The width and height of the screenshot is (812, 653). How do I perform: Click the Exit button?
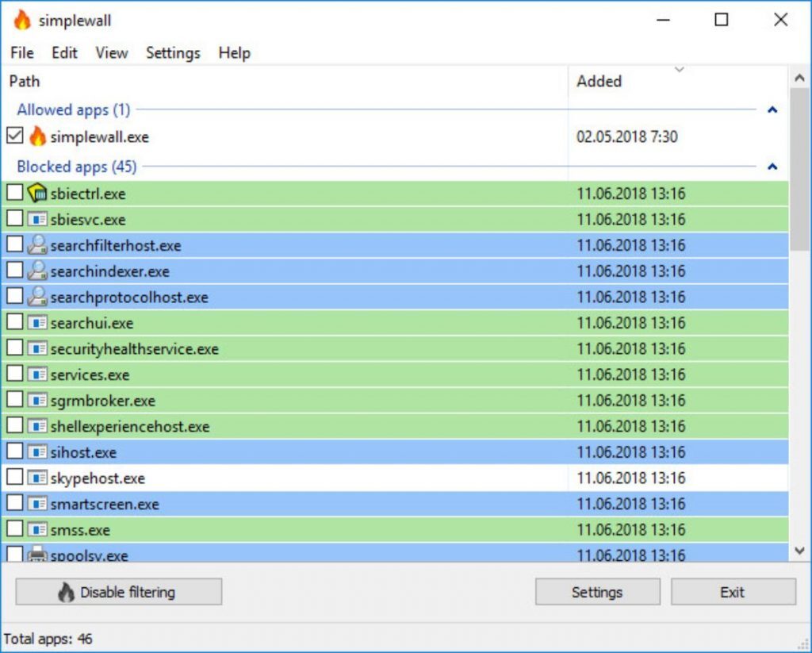(731, 591)
